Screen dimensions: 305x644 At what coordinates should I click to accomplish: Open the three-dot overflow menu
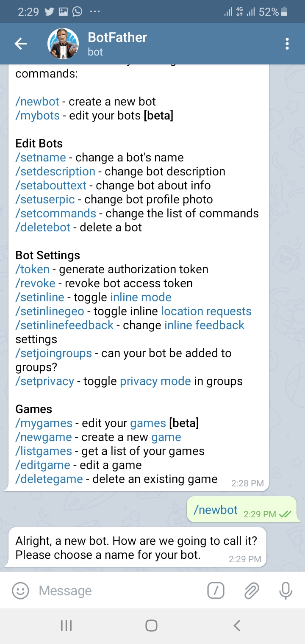pos(287,44)
